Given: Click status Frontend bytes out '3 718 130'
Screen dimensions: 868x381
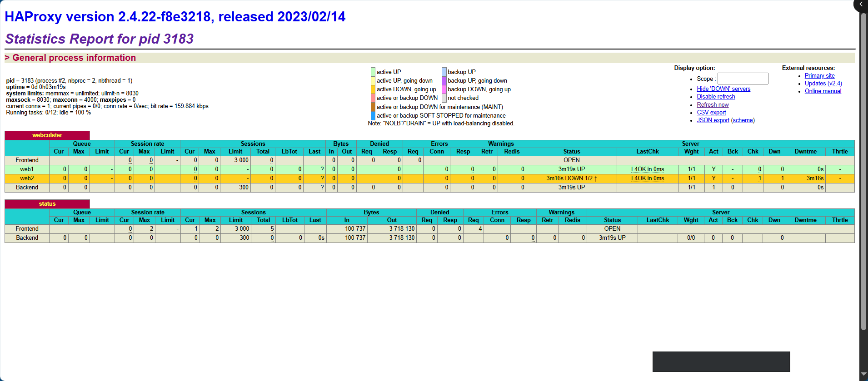Looking at the screenshot, I should point(402,229).
